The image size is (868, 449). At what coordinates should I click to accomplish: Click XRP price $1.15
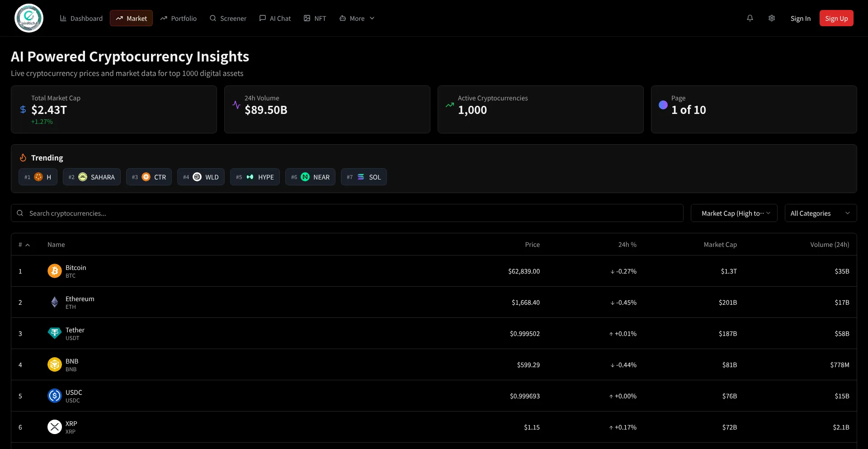coord(532,427)
